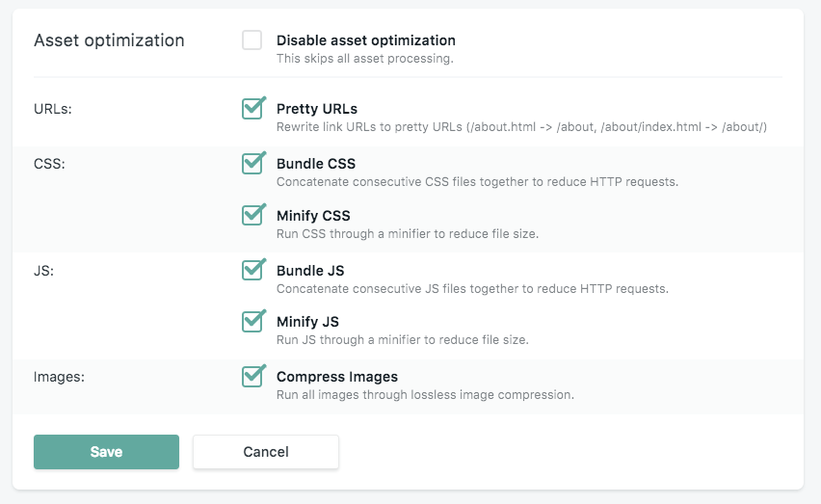This screenshot has width=821, height=504.
Task: Uncheck the Pretty URLs checkbox
Action: point(252,109)
